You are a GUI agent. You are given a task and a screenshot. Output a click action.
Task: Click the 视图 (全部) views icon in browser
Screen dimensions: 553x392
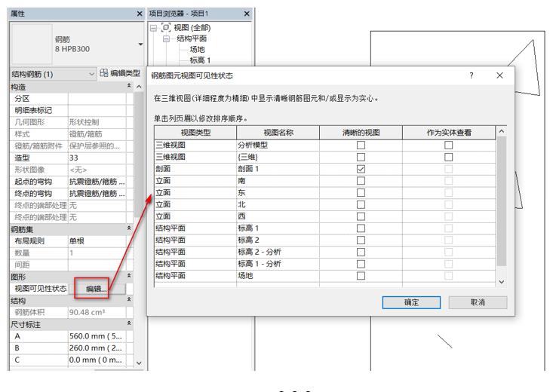point(166,27)
